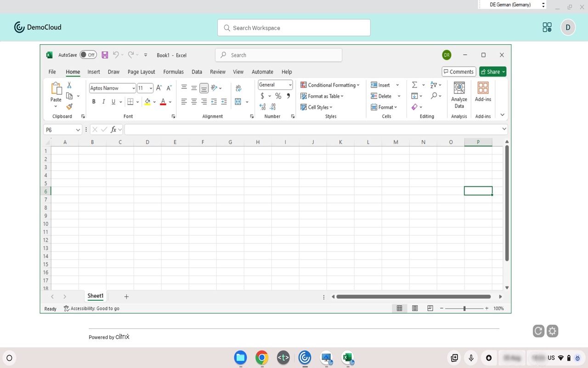588x368 pixels.
Task: Click the Clear eraser icon
Action: click(x=415, y=107)
